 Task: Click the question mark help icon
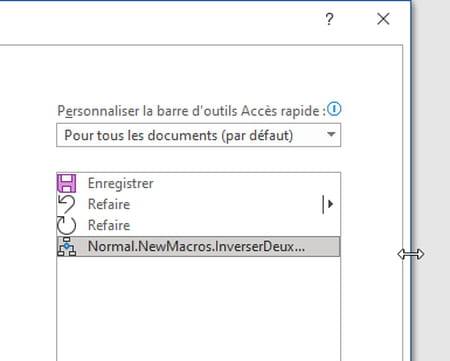[329, 19]
